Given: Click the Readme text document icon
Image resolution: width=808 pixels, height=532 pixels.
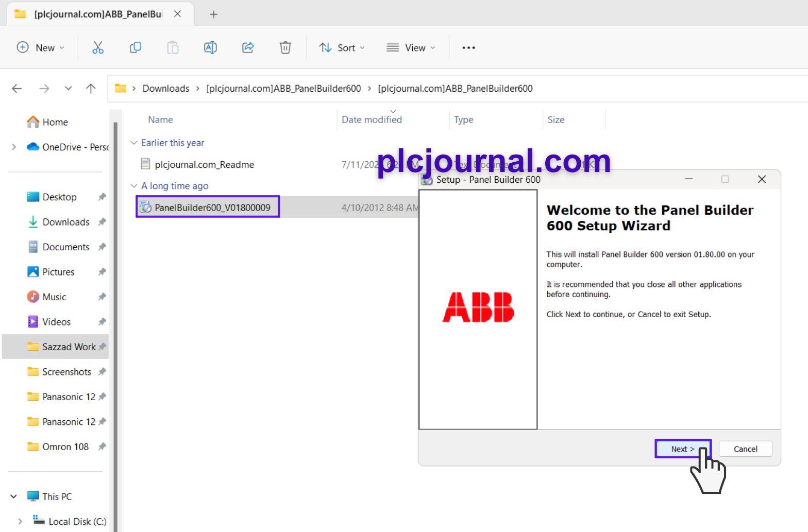Looking at the screenshot, I should click(146, 164).
